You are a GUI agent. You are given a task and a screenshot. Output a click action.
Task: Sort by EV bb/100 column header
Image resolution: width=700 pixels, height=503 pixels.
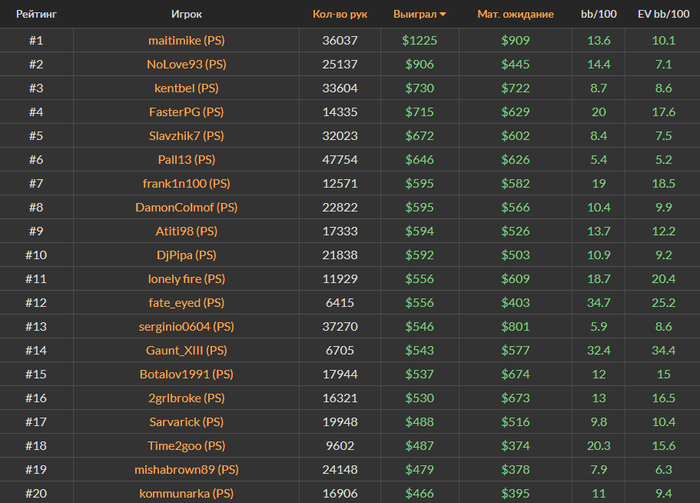pyautogui.click(x=663, y=16)
